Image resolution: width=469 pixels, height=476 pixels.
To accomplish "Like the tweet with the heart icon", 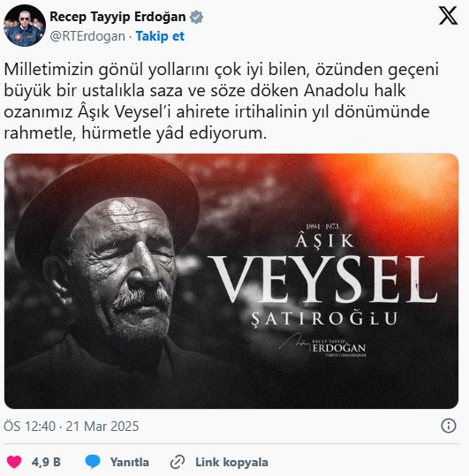I will [14, 462].
